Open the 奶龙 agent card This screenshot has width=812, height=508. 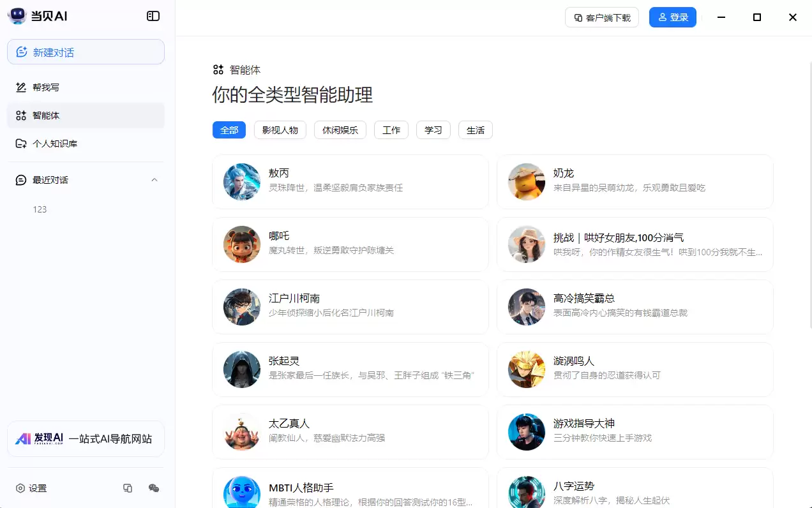(635, 182)
